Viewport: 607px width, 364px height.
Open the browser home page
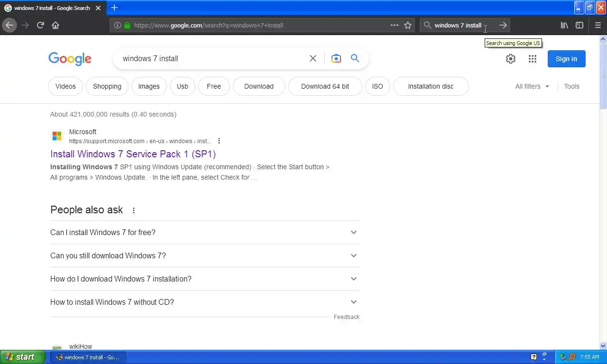click(55, 25)
